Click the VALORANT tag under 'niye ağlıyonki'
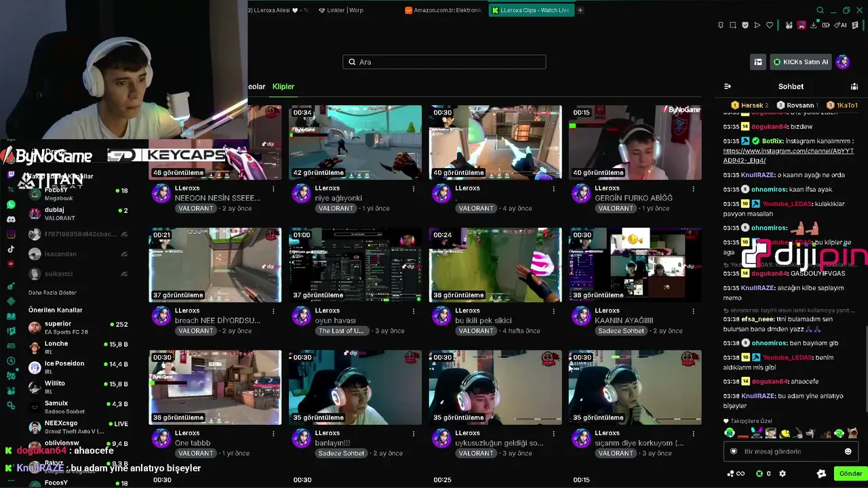 [336, 209]
